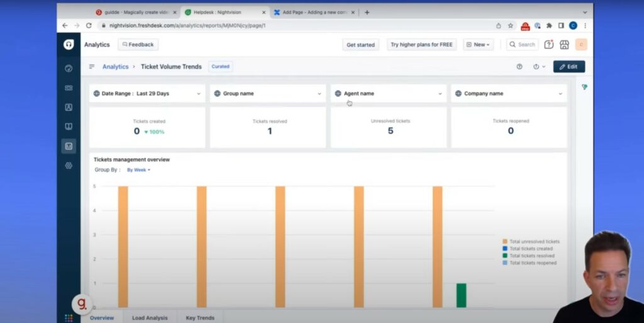
Task: Switch to the Overview tab
Action: click(x=102, y=318)
